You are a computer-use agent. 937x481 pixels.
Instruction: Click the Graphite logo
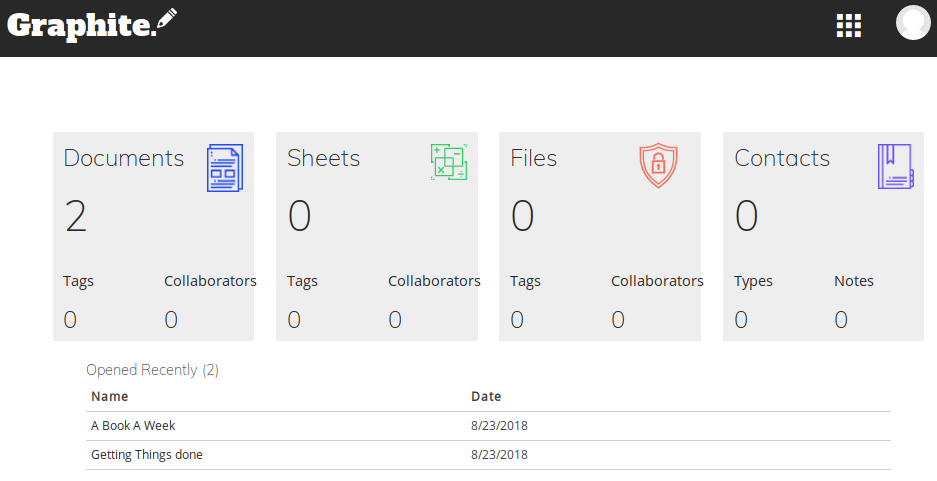point(92,25)
